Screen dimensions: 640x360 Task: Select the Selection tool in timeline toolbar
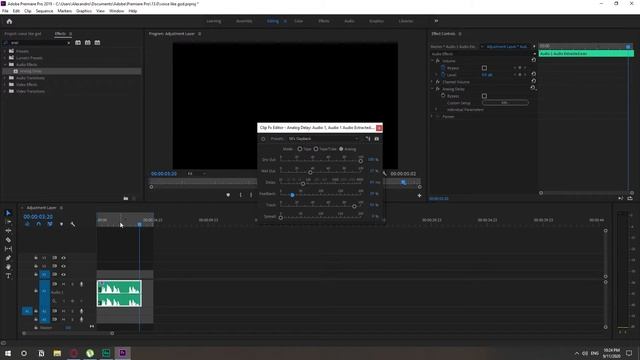[x=8, y=213]
